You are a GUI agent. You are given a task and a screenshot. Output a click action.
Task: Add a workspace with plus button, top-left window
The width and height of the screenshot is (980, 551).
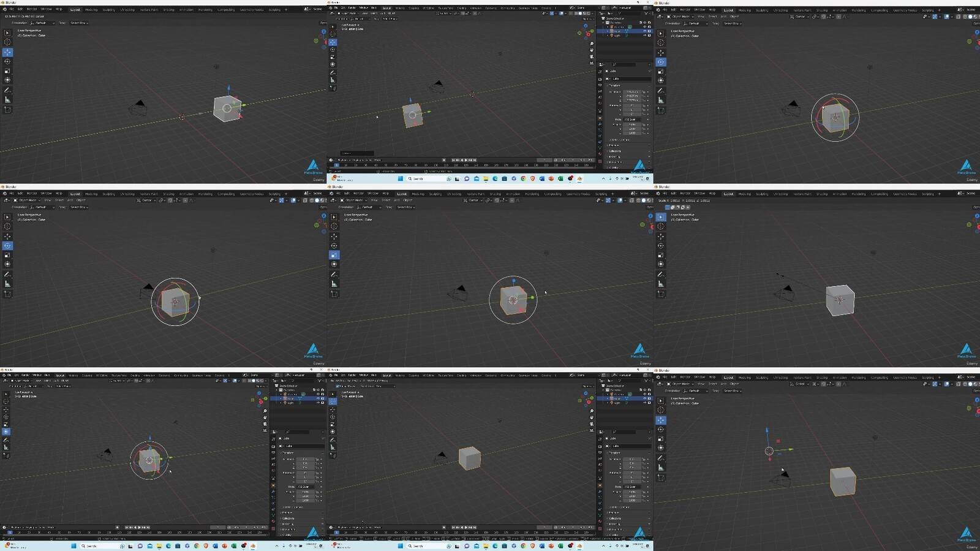coord(286,10)
